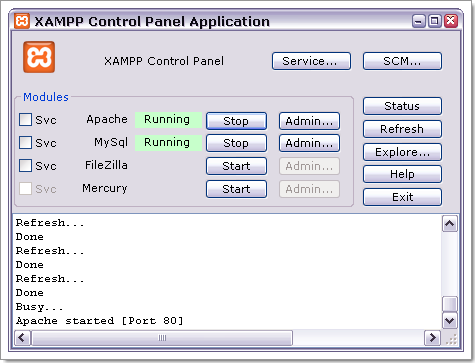
Task: Enable the Svc checkbox for Apache
Action: coord(25,119)
